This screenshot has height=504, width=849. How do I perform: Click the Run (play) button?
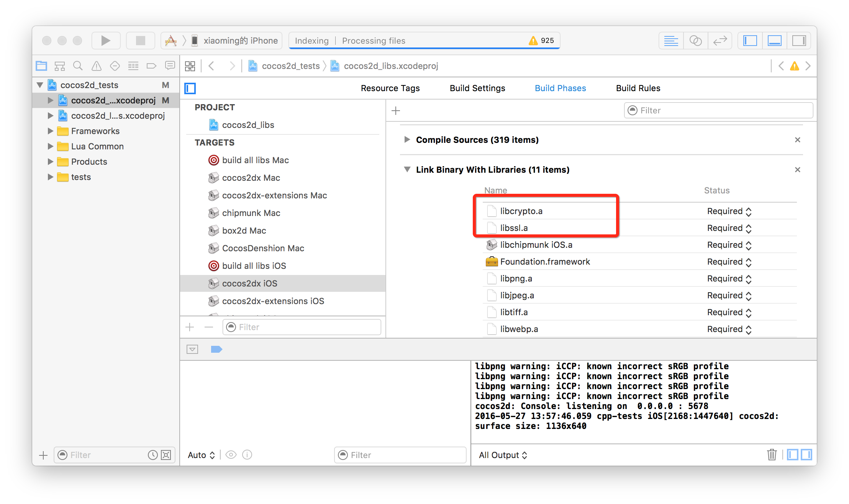pos(106,41)
